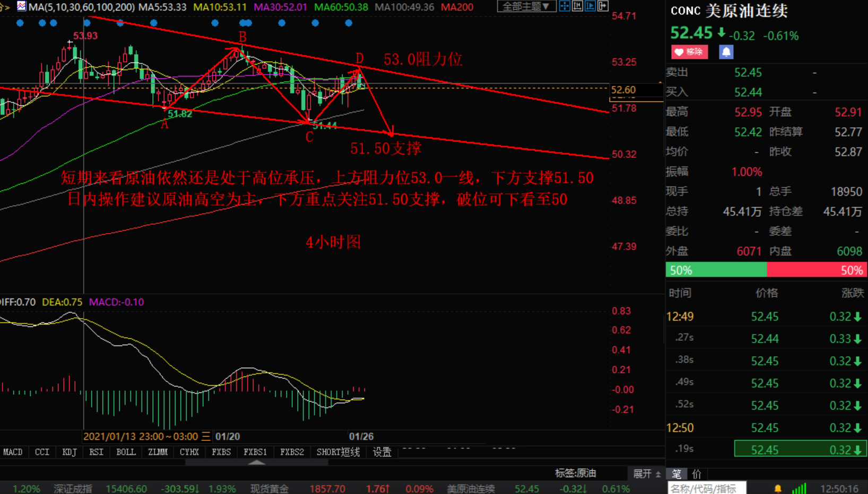The height and width of the screenshot is (494, 868).
Task: Click the 卖出 sell price 52.45
Action: click(x=748, y=73)
